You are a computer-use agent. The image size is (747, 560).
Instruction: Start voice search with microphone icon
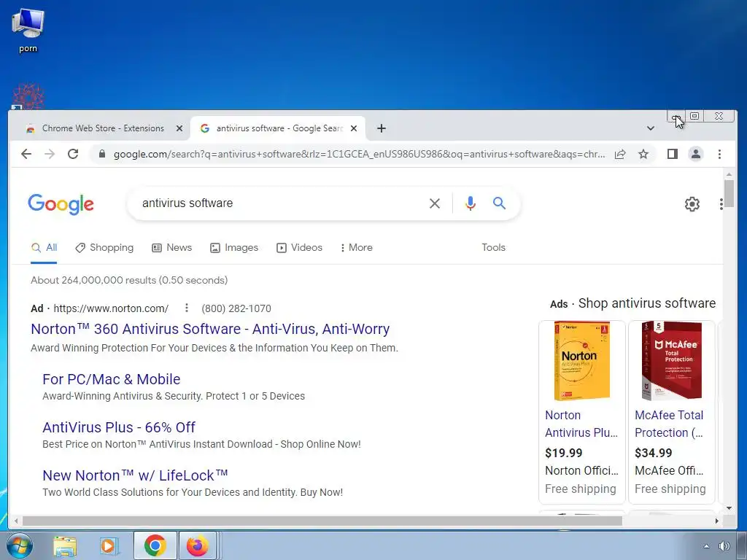471,203
